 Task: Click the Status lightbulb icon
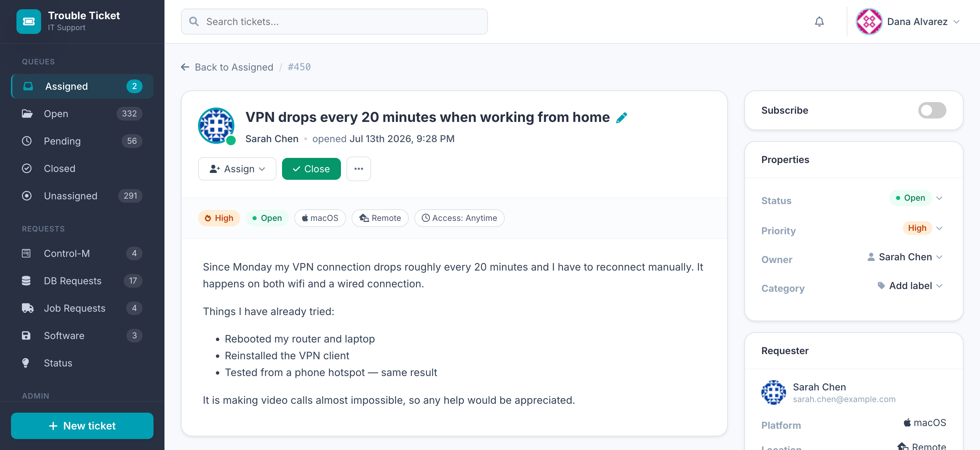[25, 363]
